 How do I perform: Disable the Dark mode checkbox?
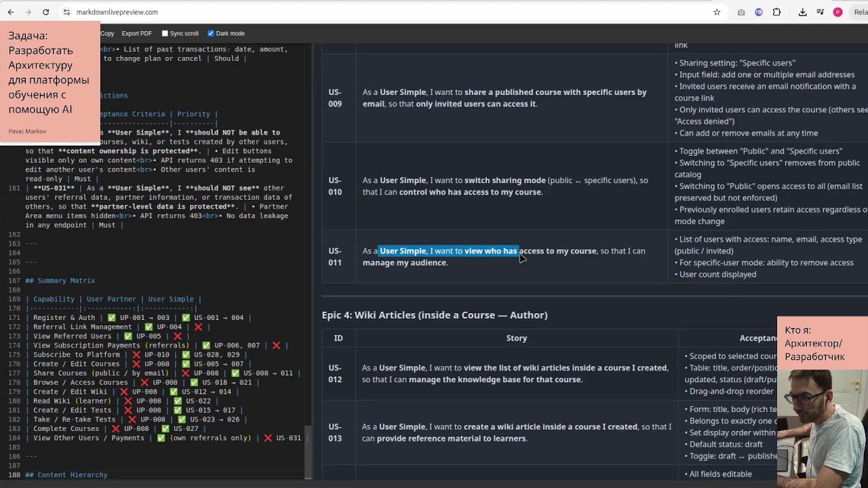point(211,33)
